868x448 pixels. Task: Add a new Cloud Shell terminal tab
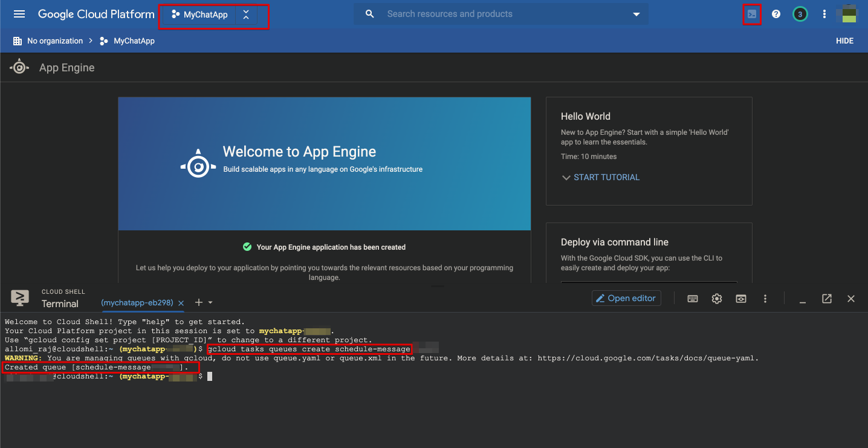pos(198,302)
